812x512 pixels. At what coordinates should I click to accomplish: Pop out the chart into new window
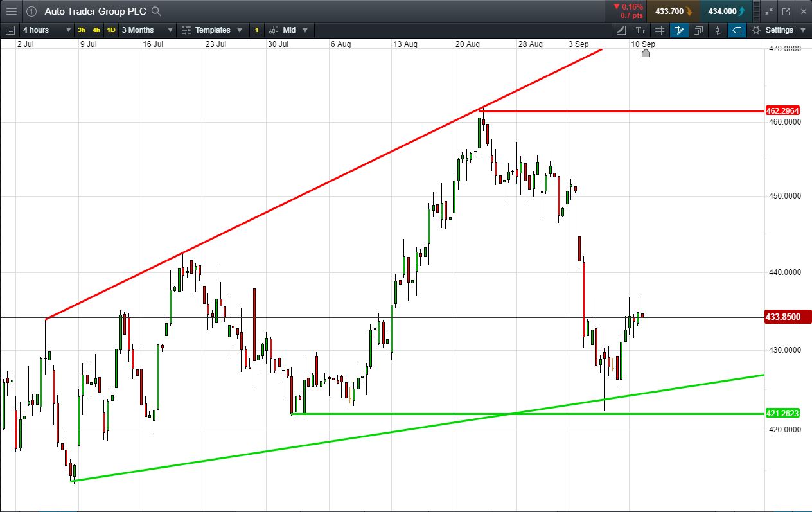pyautogui.click(x=786, y=12)
